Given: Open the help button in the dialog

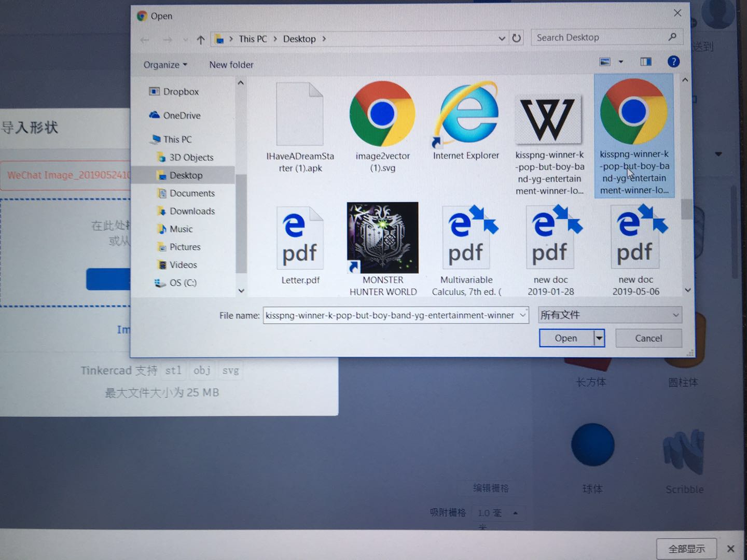Looking at the screenshot, I should coord(673,62).
